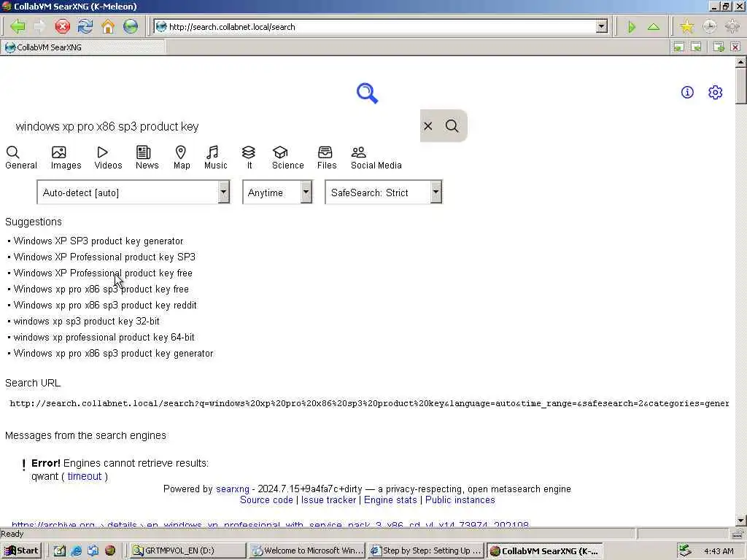
Task: Switch to Step by Step: Setting Up taskbar window
Action: click(x=426, y=551)
